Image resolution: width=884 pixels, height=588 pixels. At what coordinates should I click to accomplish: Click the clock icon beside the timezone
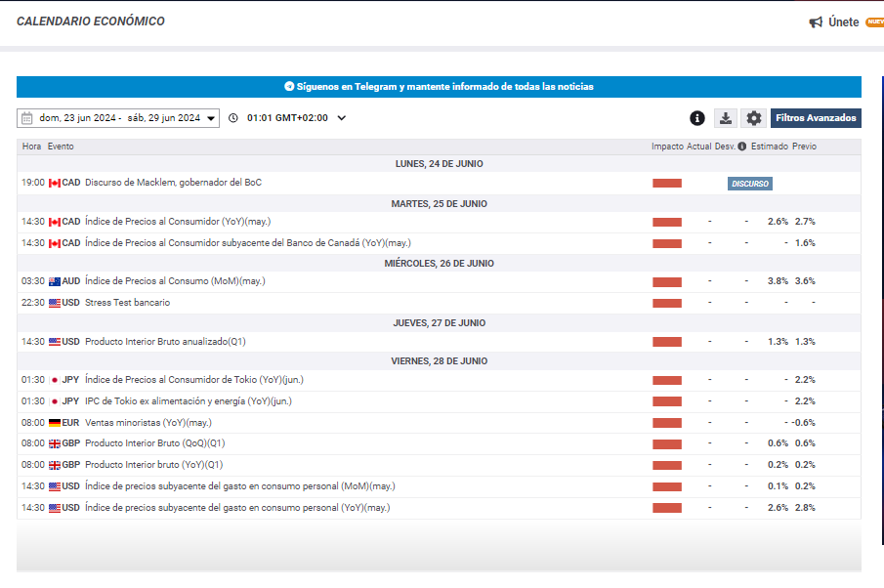click(232, 118)
